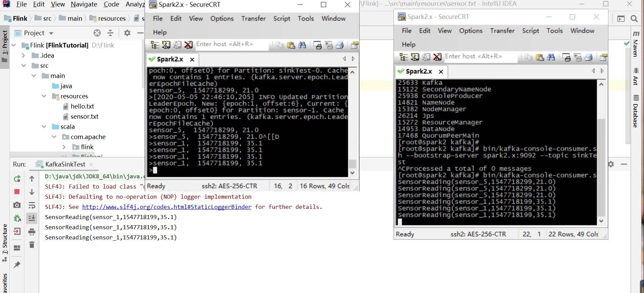644x293 pixels.
Task: Click the Enter host field in the right SecureCRT window
Action: [x=481, y=56]
